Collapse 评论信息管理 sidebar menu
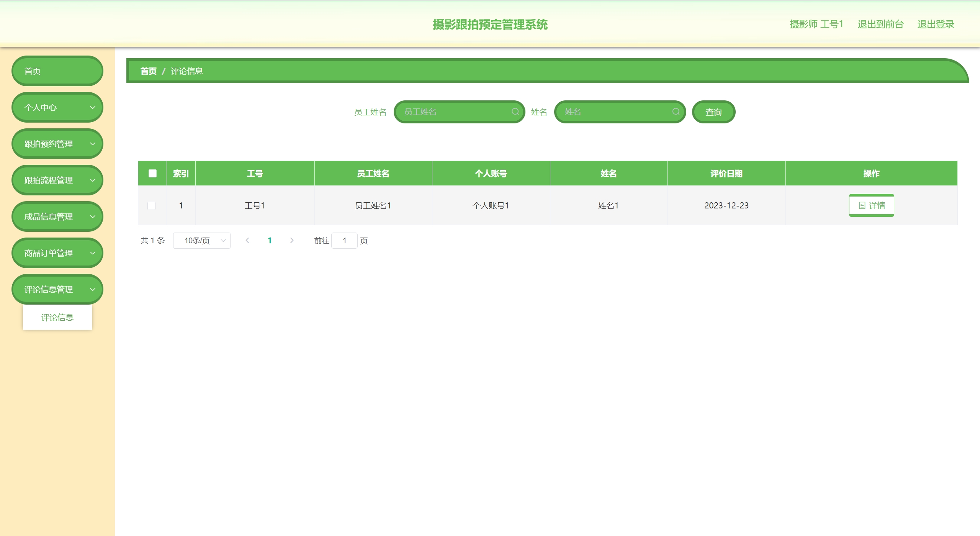The height and width of the screenshot is (536, 980). pyautogui.click(x=57, y=289)
